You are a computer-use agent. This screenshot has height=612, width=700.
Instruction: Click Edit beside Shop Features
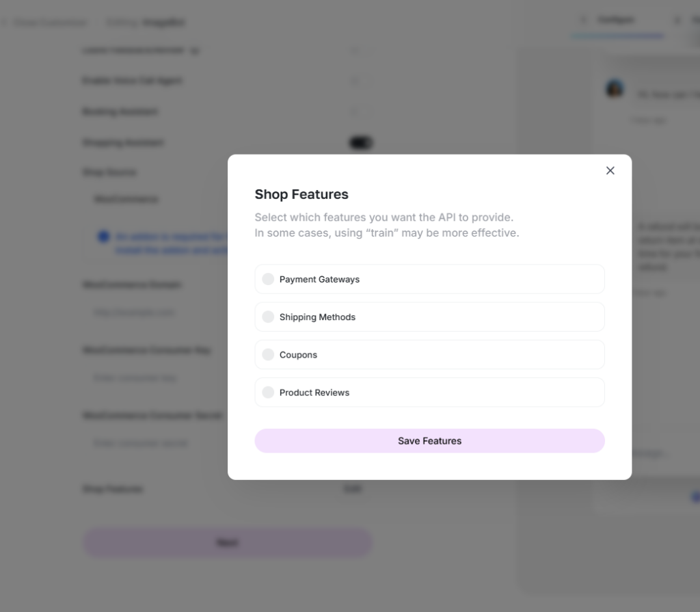tap(353, 489)
